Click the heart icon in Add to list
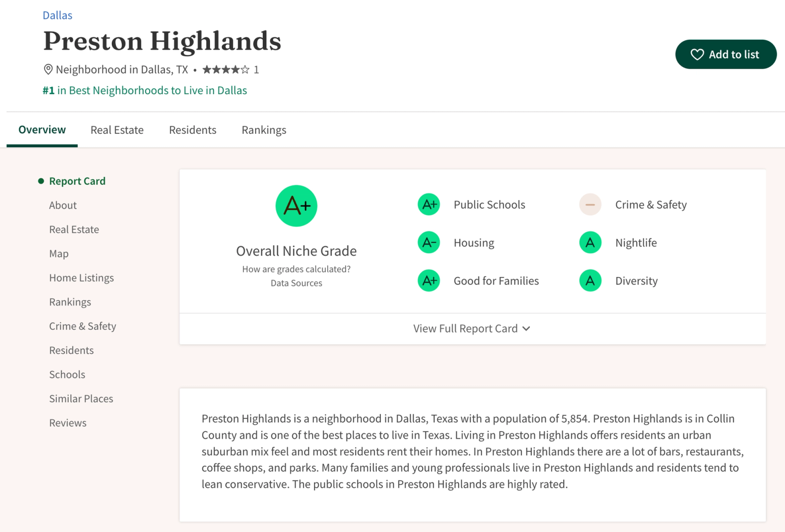785x532 pixels. 697,54
